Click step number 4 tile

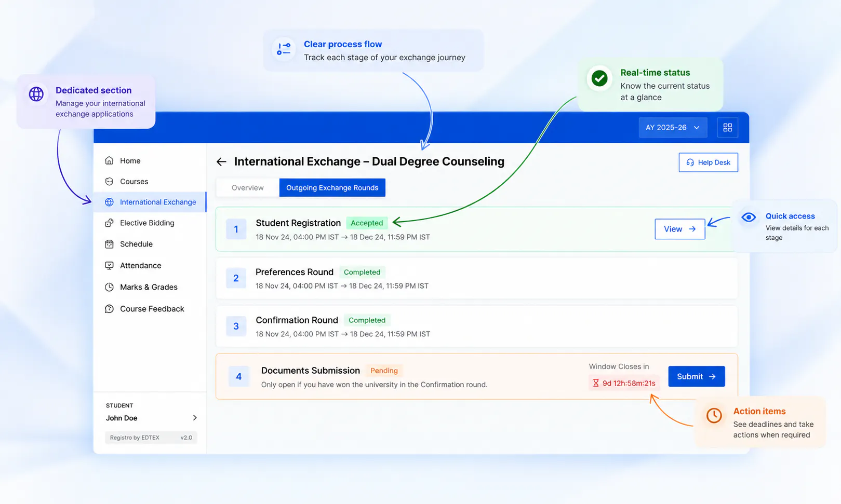point(239,376)
